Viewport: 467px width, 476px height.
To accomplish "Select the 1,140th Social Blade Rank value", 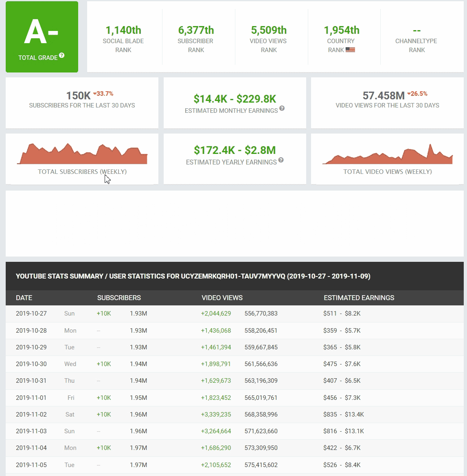I will 123,30.
